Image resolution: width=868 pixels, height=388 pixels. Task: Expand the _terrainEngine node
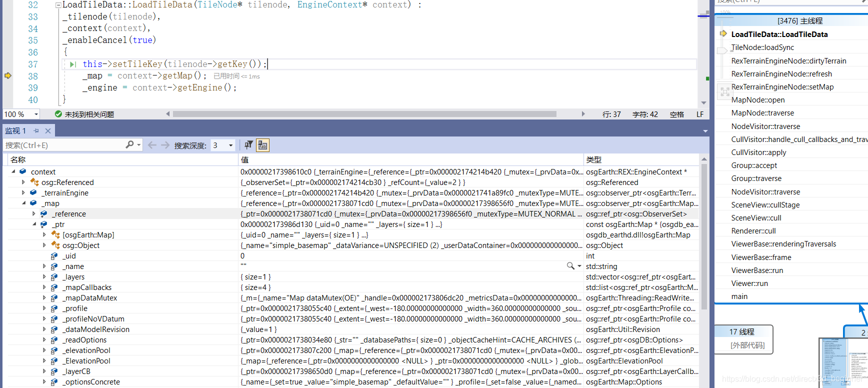[23, 192]
